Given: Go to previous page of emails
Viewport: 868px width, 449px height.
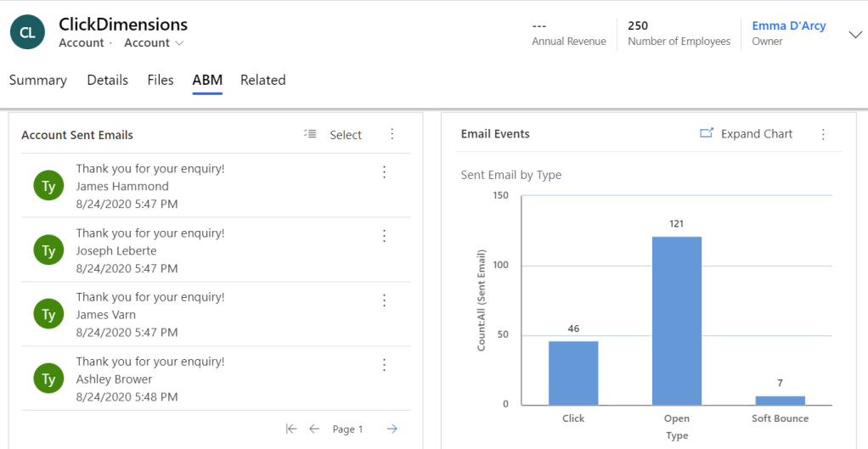Looking at the screenshot, I should click(x=314, y=429).
